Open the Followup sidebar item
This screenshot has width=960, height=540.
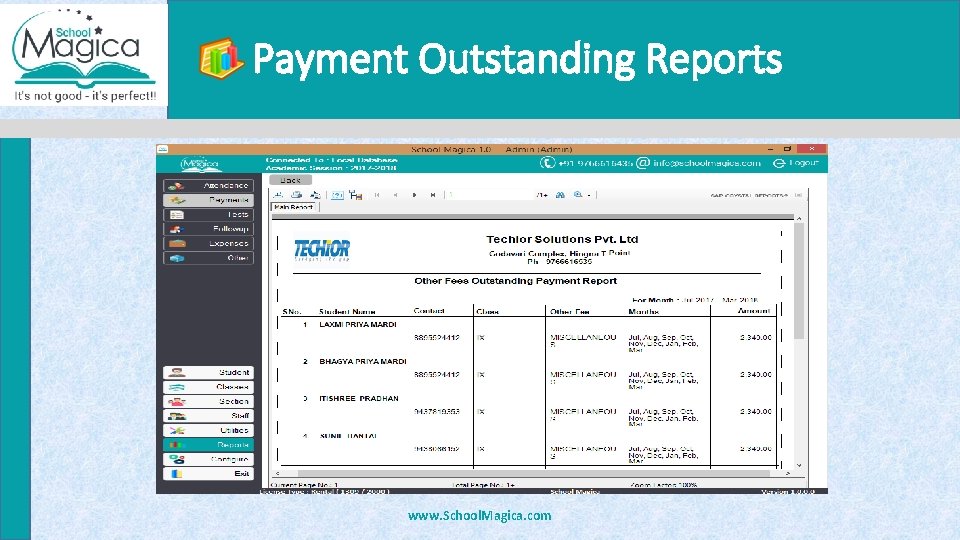click(208, 229)
